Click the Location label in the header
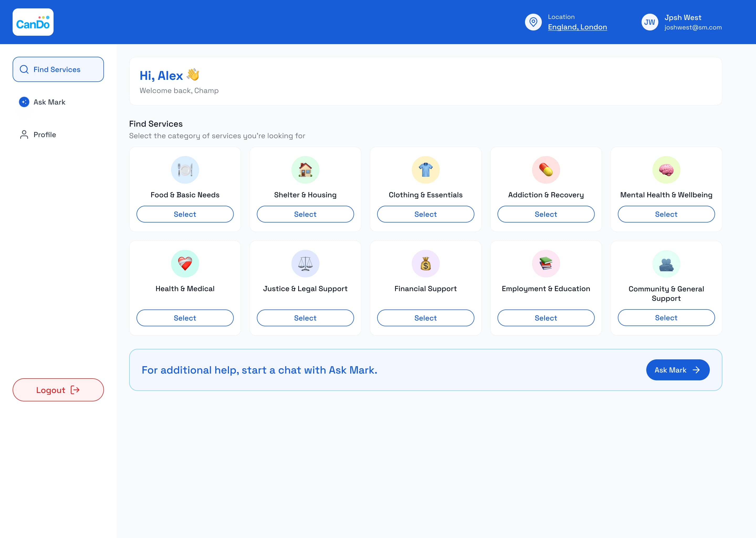Screen dimensions: 756x538 pyautogui.click(x=561, y=17)
